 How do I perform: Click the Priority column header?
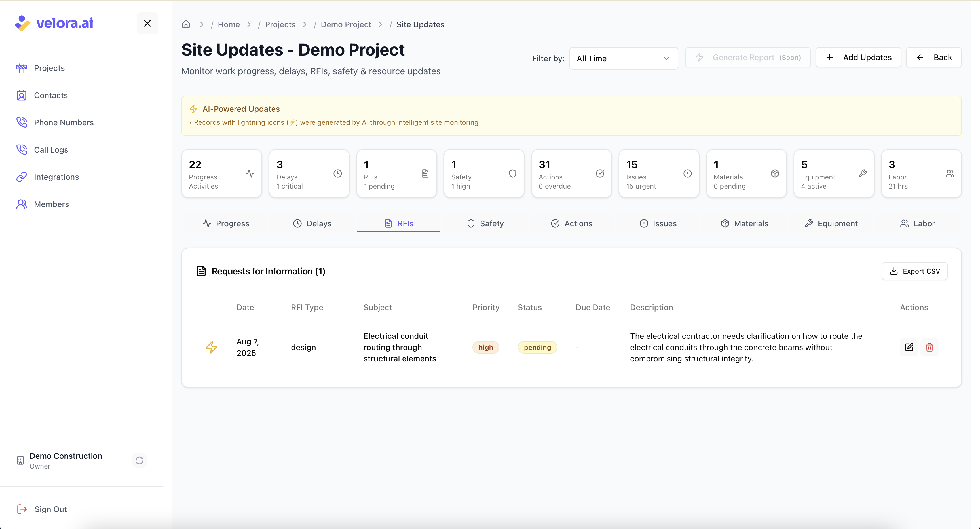pyautogui.click(x=486, y=307)
